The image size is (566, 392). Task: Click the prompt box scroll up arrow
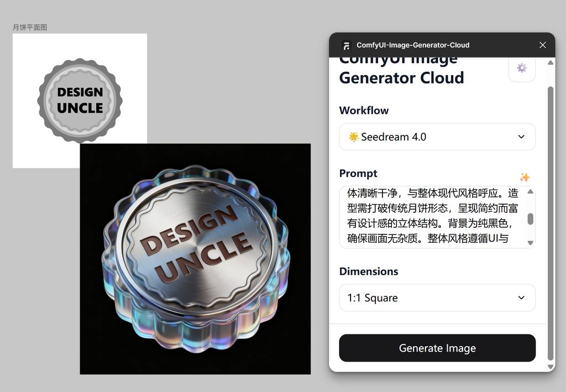pos(530,192)
